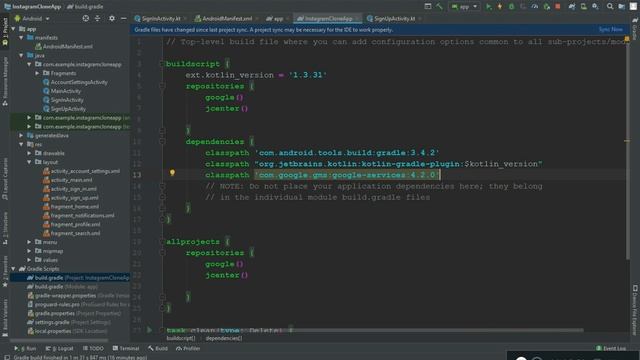Screen dimensions: 640x360
Task: Expand the menu folder
Action: [29, 242]
